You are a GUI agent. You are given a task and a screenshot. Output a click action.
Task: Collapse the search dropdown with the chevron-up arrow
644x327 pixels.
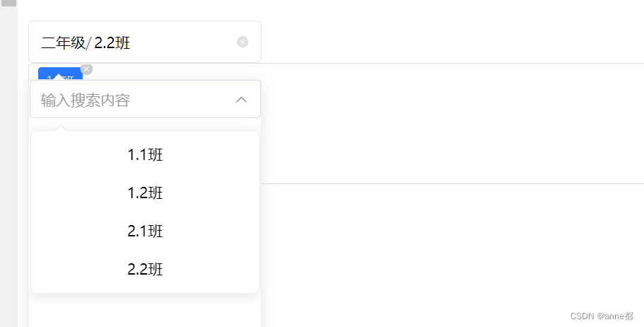coord(241,100)
